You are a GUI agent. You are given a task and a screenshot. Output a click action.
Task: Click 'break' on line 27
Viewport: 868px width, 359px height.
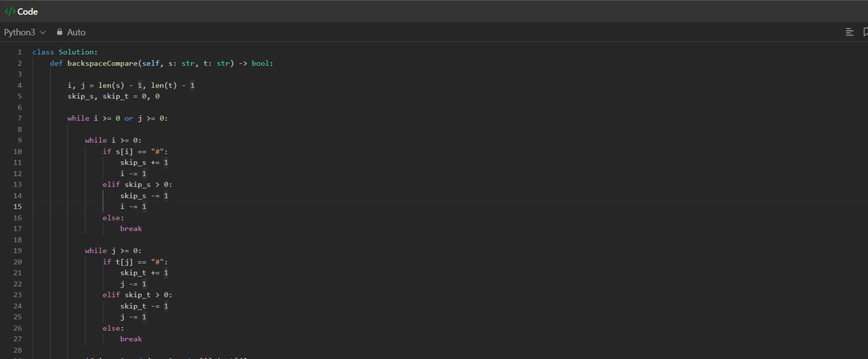[x=131, y=339]
